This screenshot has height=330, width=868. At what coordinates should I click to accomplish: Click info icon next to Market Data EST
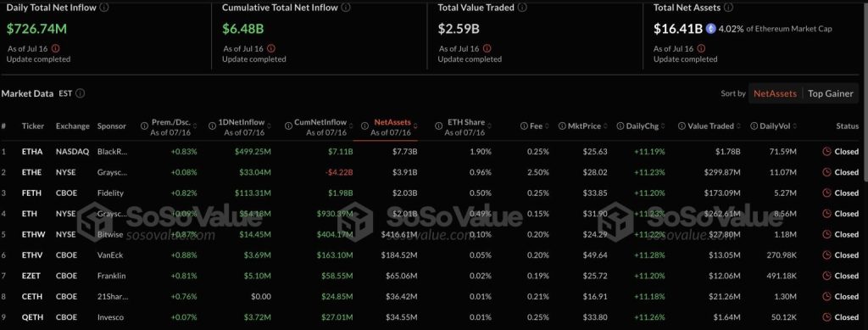[x=81, y=93]
